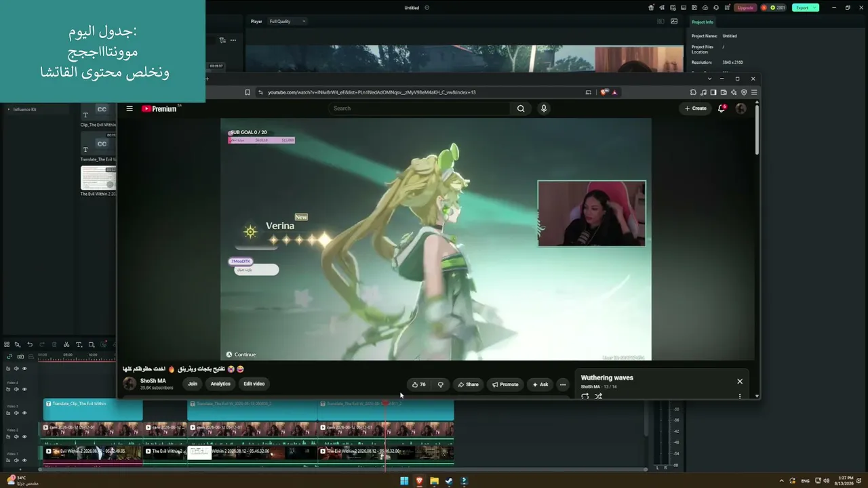Open the Project Info tab
This screenshot has height=488, width=868.
[x=703, y=22]
